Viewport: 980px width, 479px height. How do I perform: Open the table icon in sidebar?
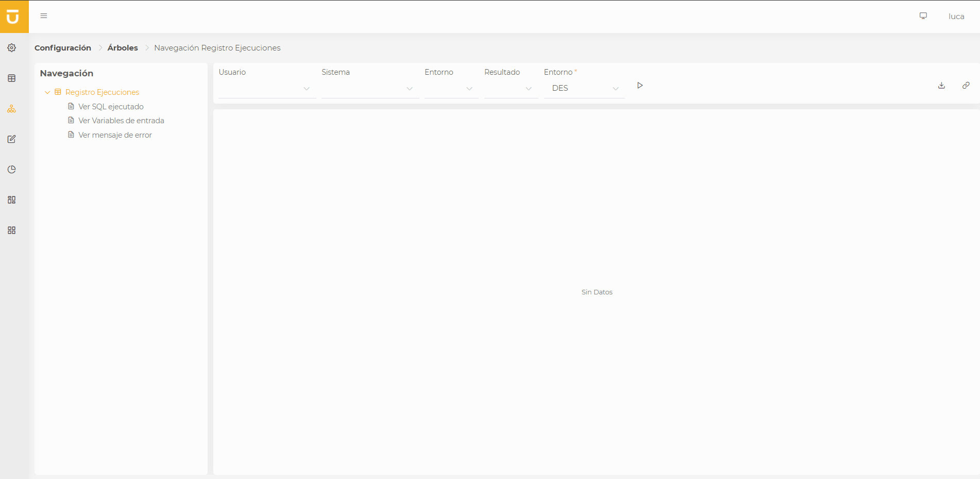click(x=12, y=78)
